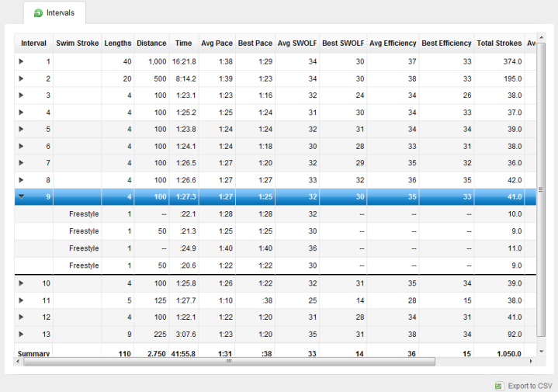Image resolution: width=558 pixels, height=392 pixels.
Task: Click the horizontal scrollbar right arrow
Action: (x=531, y=362)
